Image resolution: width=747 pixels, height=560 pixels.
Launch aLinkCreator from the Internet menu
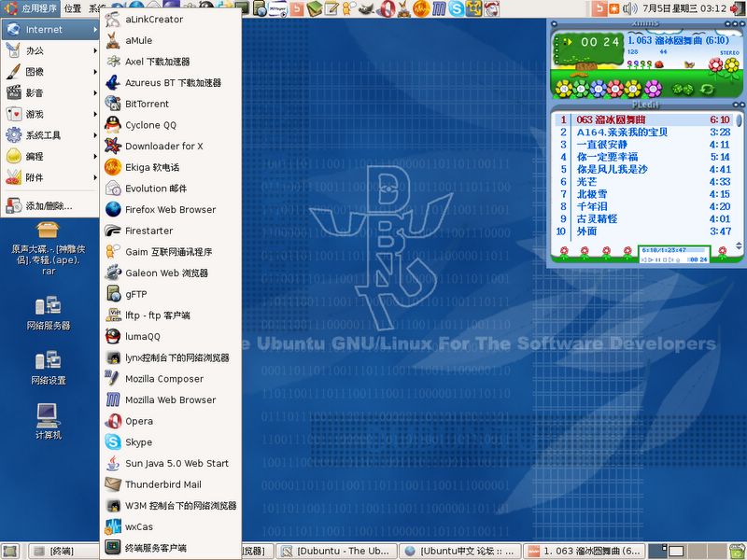(171, 20)
